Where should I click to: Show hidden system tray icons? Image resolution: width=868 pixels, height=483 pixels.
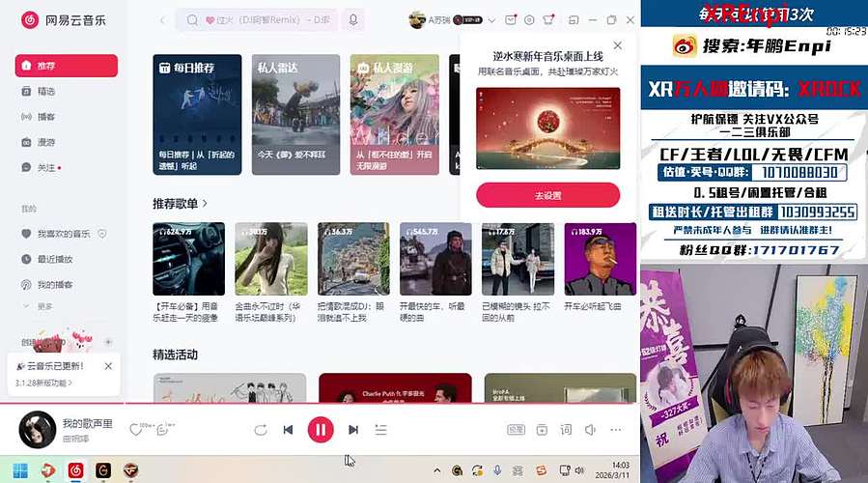click(437, 470)
